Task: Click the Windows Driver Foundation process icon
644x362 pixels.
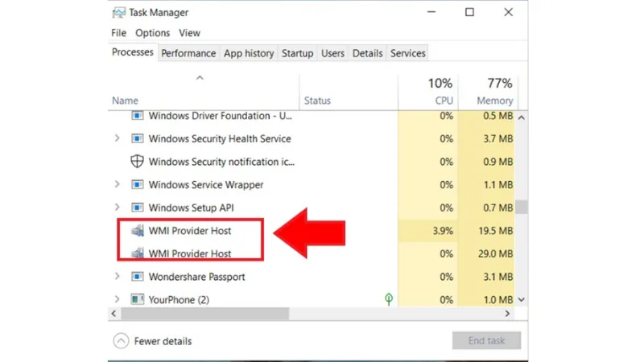Action: click(x=137, y=116)
